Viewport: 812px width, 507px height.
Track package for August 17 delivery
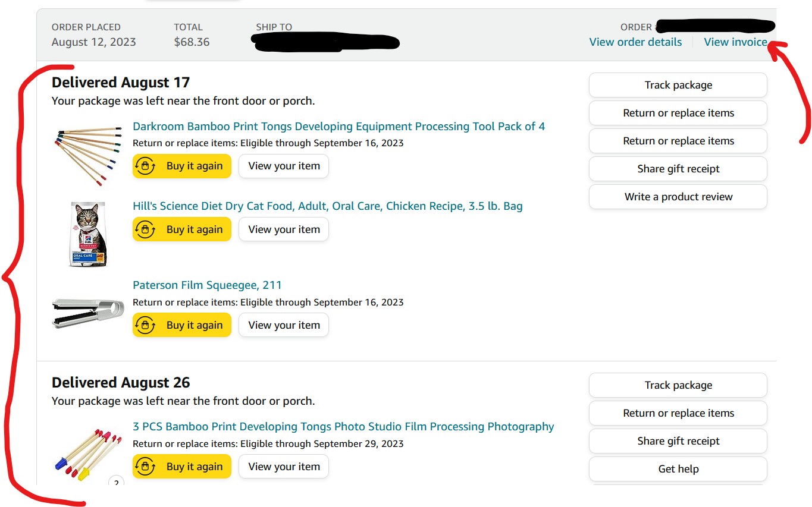coord(678,85)
